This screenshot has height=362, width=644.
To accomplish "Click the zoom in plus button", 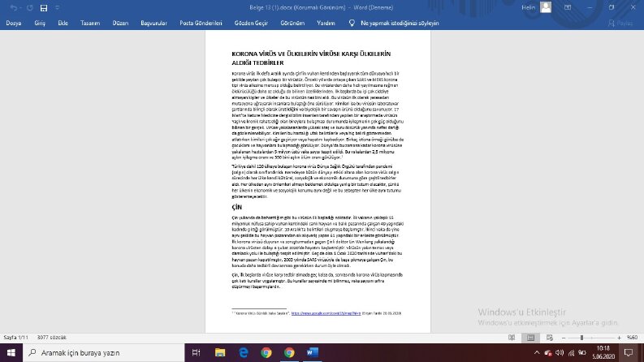I will (619, 338).
